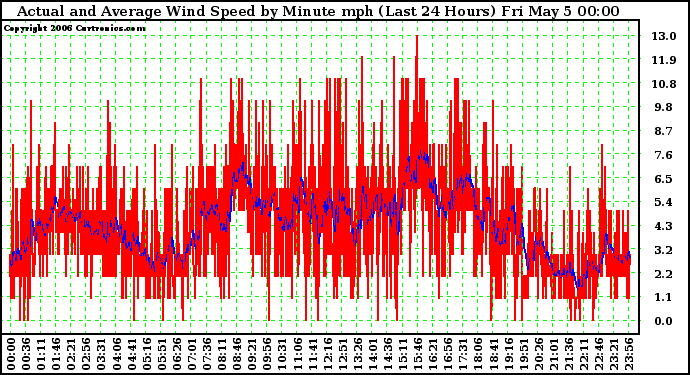The width and height of the screenshot is (690, 375).
Task: Click the 07:01 time label
Action: tap(192, 354)
